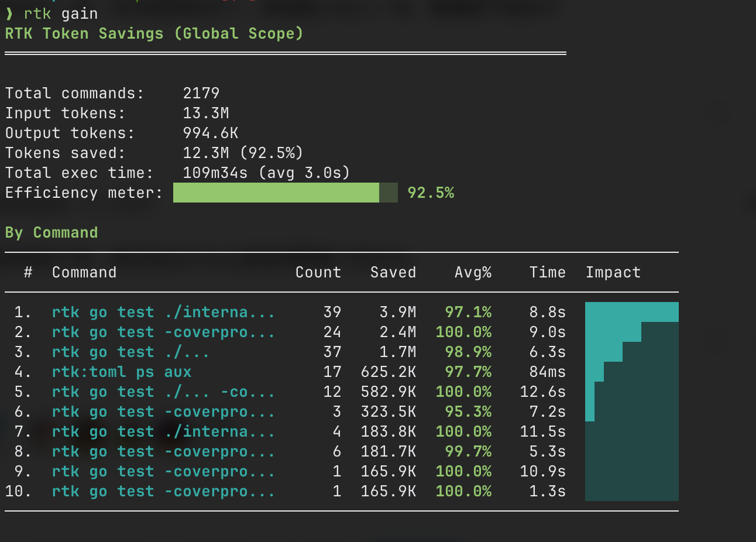The height and width of the screenshot is (542, 756).
Task: Click the Tokens saved value 12.3M (92.5%)
Action: tap(243, 153)
